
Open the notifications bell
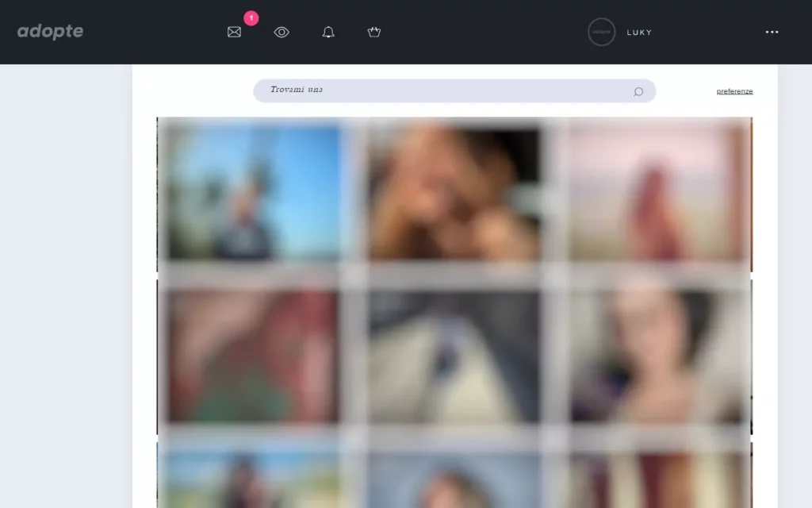click(x=328, y=32)
